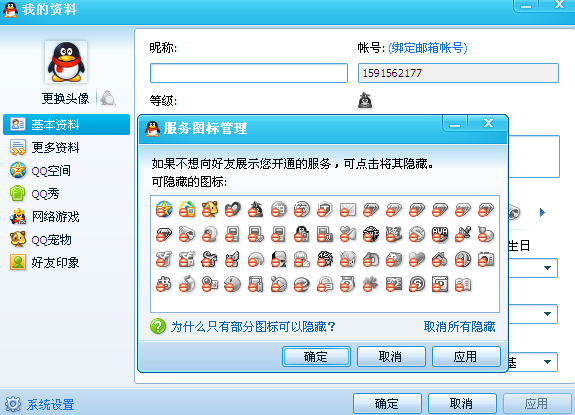Click the penguin avatar thumbnail
The height and width of the screenshot is (415, 575).
66,62
